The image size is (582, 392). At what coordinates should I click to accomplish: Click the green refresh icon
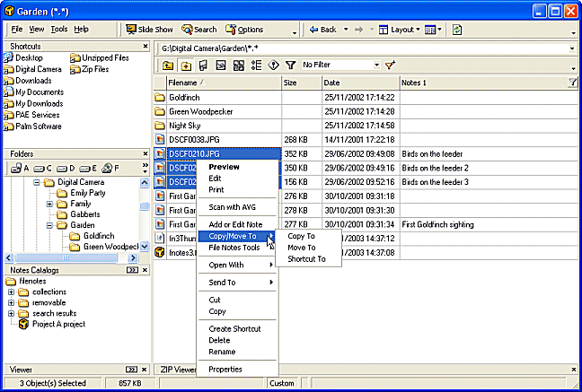[456, 30]
